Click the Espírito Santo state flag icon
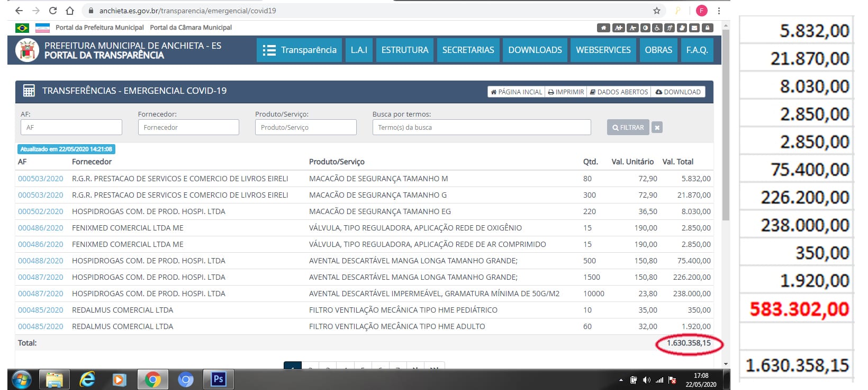 pyautogui.click(x=42, y=28)
